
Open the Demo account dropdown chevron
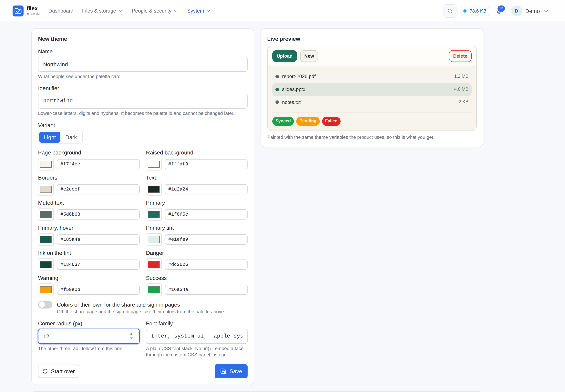click(x=546, y=11)
